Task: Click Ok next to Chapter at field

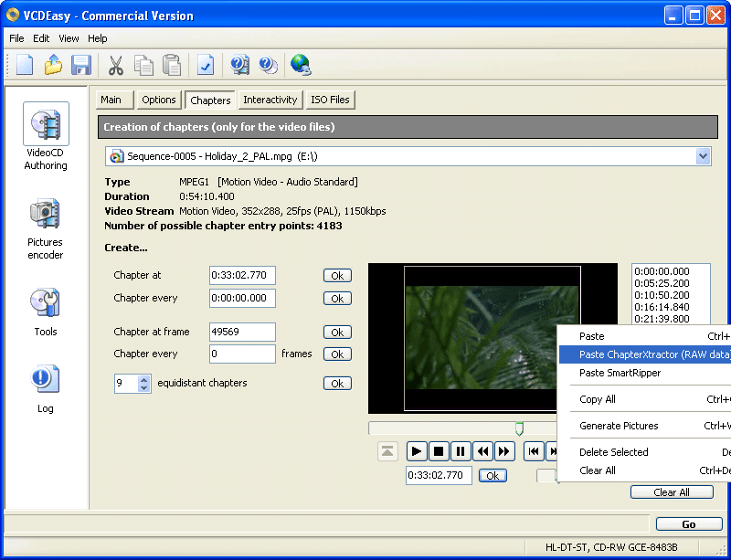Action: click(337, 276)
